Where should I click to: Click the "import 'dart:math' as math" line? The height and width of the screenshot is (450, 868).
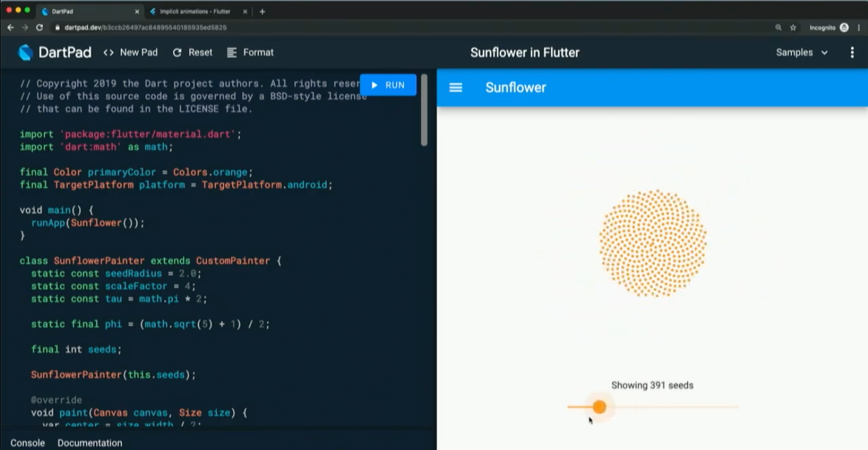click(96, 147)
